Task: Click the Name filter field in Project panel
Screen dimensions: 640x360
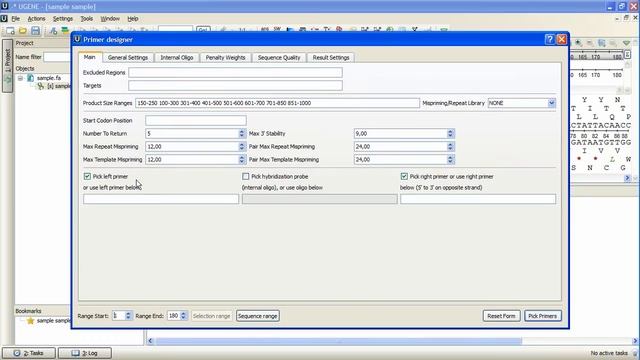Action: coord(57,57)
